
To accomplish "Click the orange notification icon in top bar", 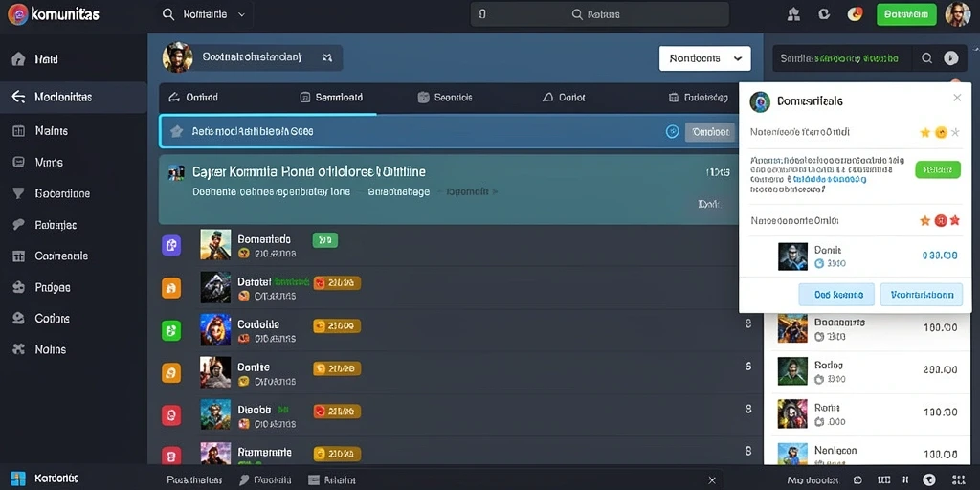I will (855, 13).
